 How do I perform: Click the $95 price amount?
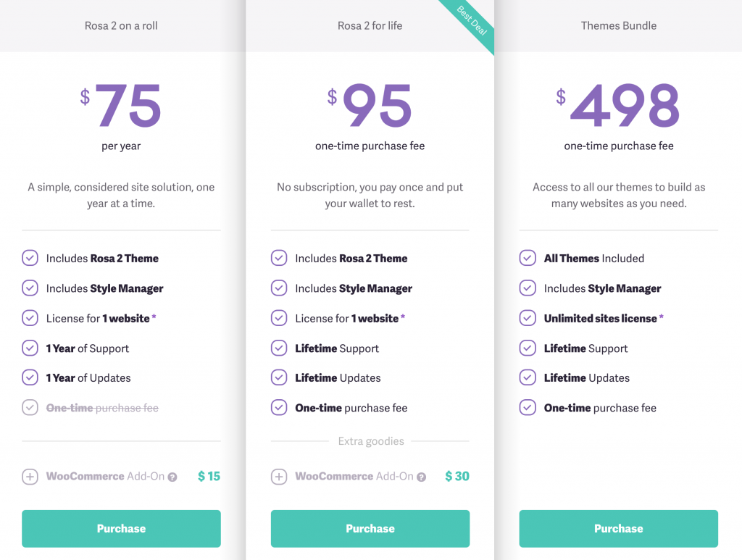378,105
